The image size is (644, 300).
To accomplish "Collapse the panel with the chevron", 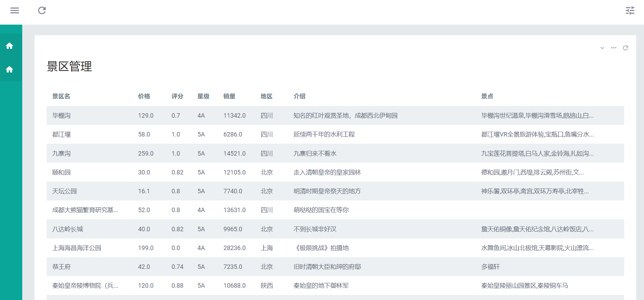I will click(x=602, y=48).
